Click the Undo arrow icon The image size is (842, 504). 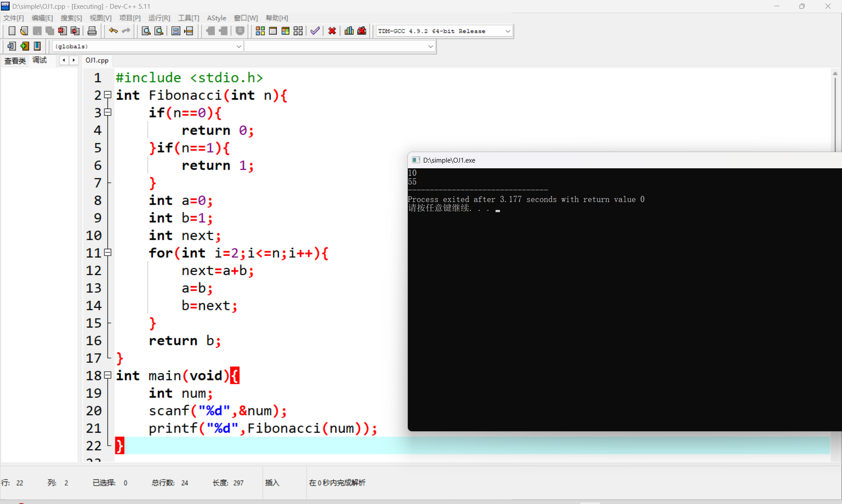tap(113, 31)
